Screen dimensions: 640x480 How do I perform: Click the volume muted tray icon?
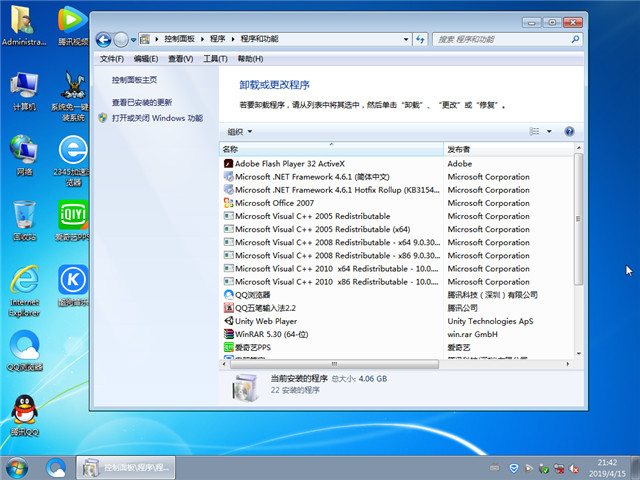coord(574,469)
